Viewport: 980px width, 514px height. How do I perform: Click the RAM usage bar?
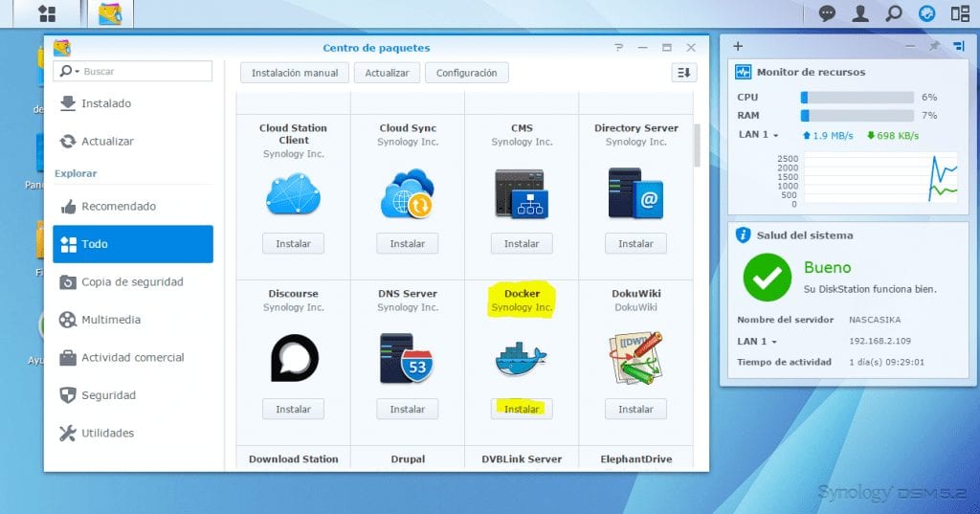coord(857,116)
